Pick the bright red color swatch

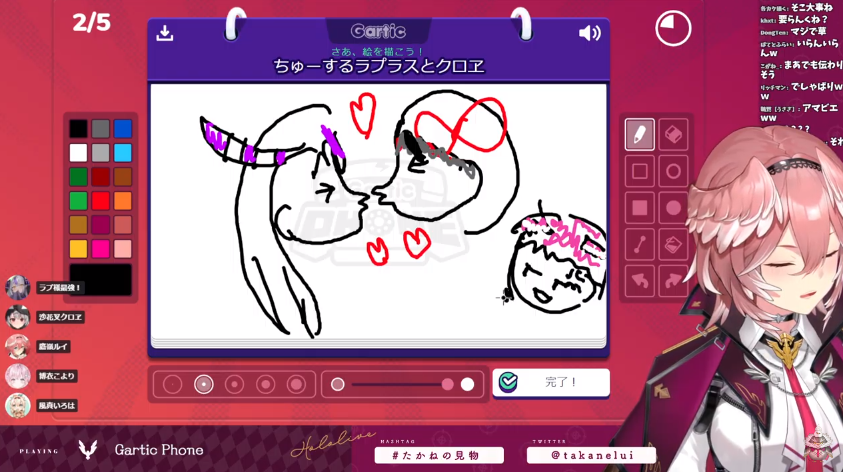pos(101,201)
